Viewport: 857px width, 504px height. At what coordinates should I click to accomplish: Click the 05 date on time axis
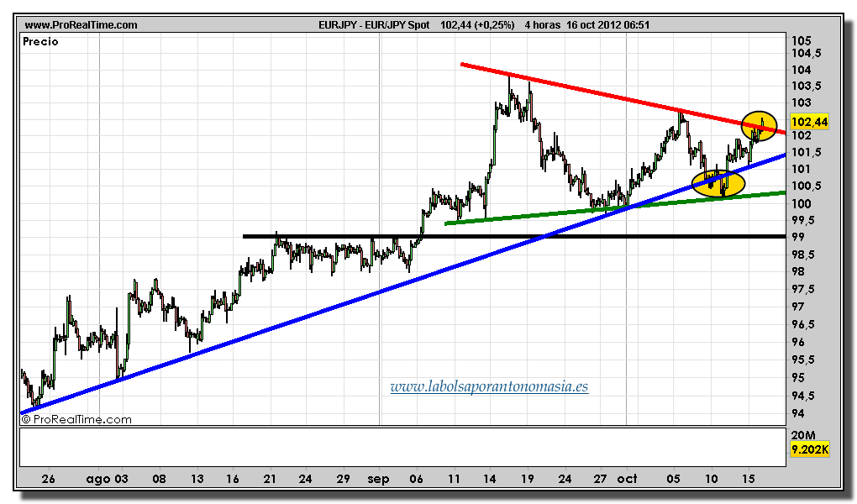673,479
